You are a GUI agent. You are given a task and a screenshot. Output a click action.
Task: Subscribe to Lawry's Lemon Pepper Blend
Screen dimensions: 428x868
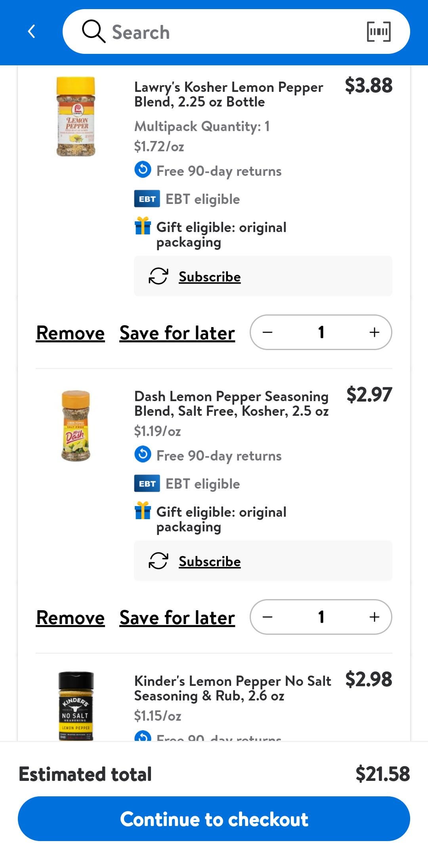coord(210,276)
